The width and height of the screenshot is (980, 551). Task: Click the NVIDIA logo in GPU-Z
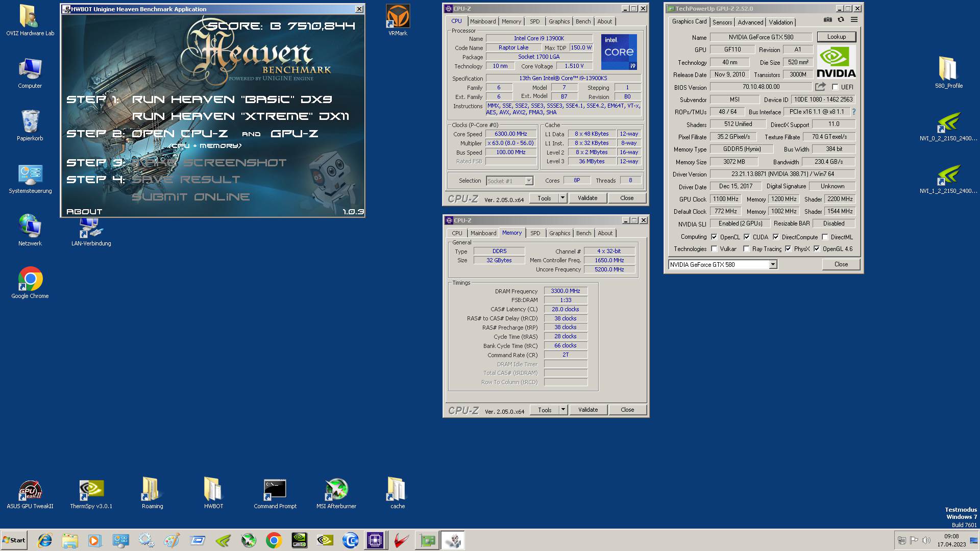coord(836,61)
